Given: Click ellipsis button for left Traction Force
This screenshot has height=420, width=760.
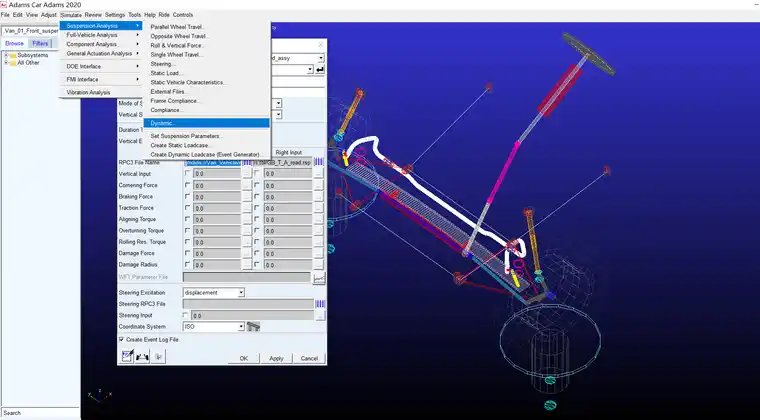Looking at the screenshot, I should (x=247, y=208).
